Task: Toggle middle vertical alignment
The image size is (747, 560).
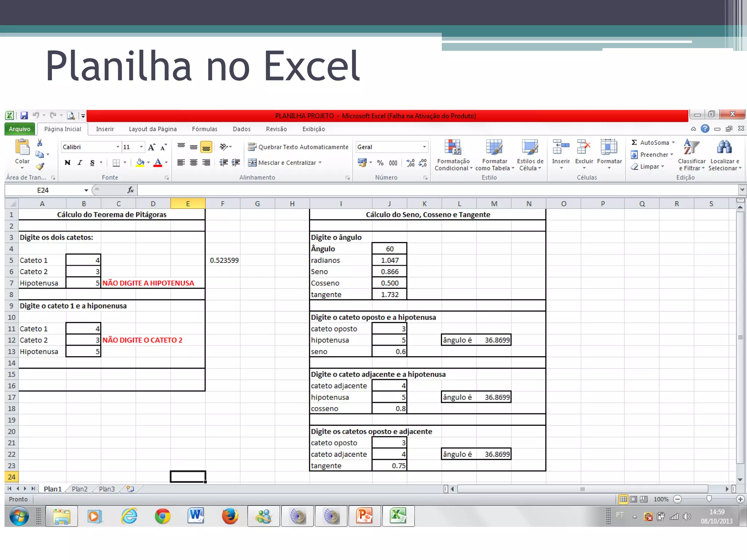Action: pos(194,147)
